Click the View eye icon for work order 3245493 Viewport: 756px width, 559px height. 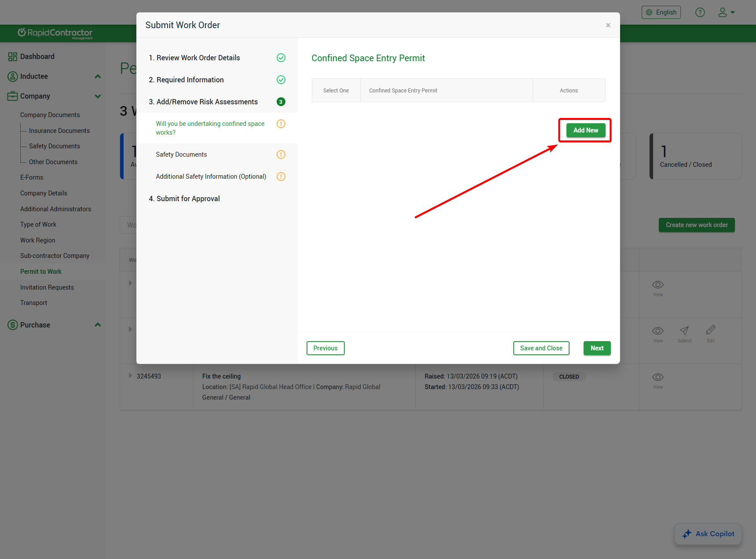(657, 377)
